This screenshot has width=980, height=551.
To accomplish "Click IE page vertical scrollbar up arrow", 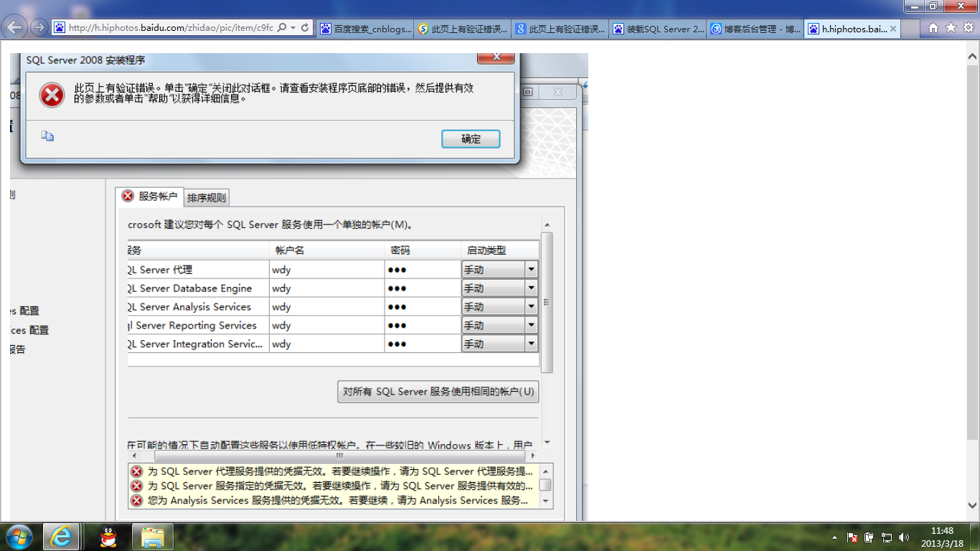I will pyautogui.click(x=973, y=57).
